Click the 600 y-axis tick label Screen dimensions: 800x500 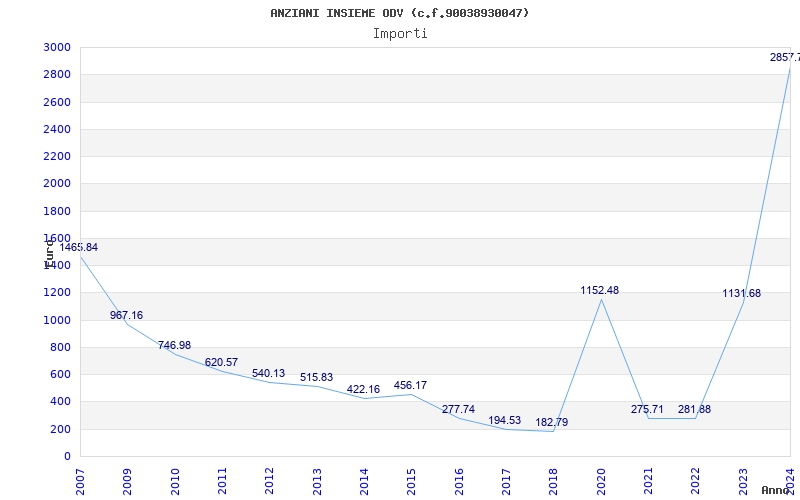[x=61, y=374]
